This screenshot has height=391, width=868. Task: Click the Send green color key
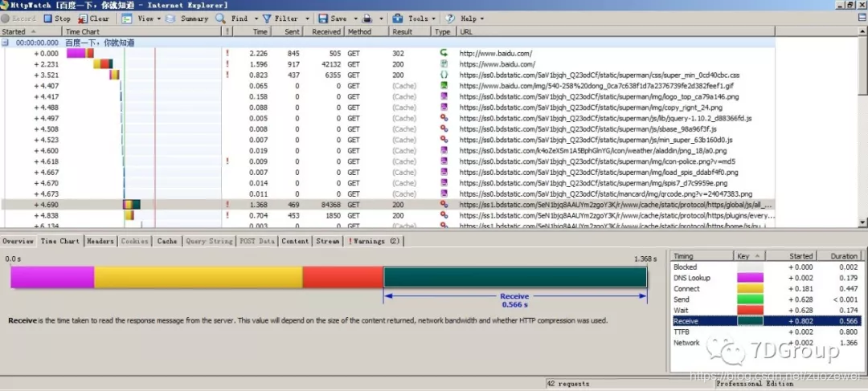click(x=750, y=299)
